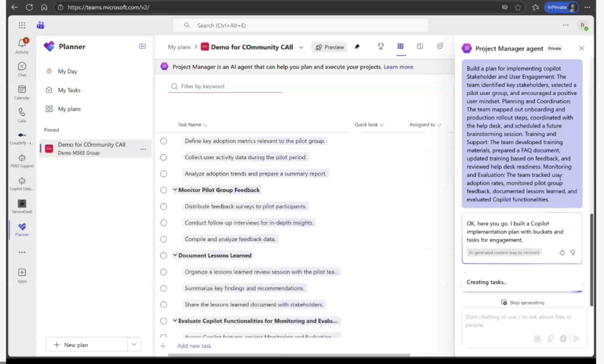Click the thumbs down feedback icon

[x=573, y=252]
